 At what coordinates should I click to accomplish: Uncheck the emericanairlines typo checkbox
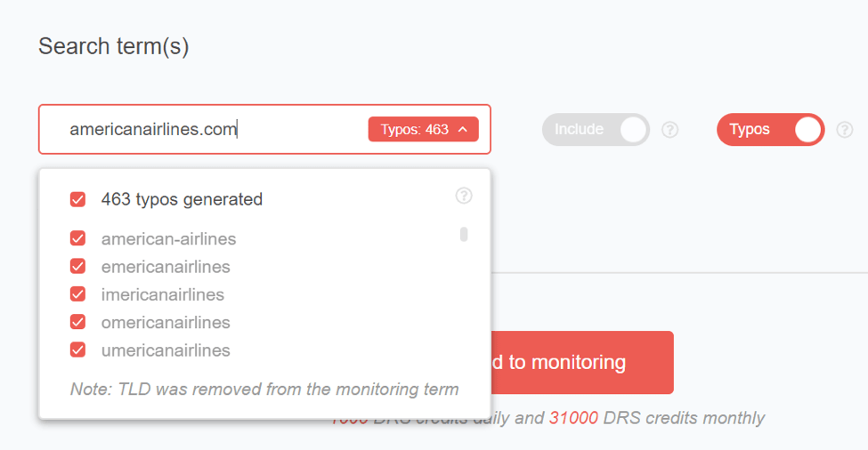click(78, 266)
